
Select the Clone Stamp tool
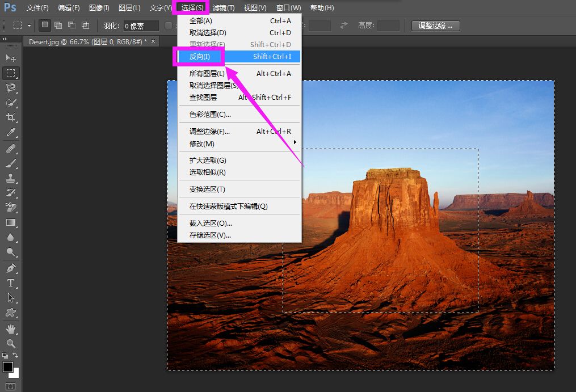click(x=11, y=178)
